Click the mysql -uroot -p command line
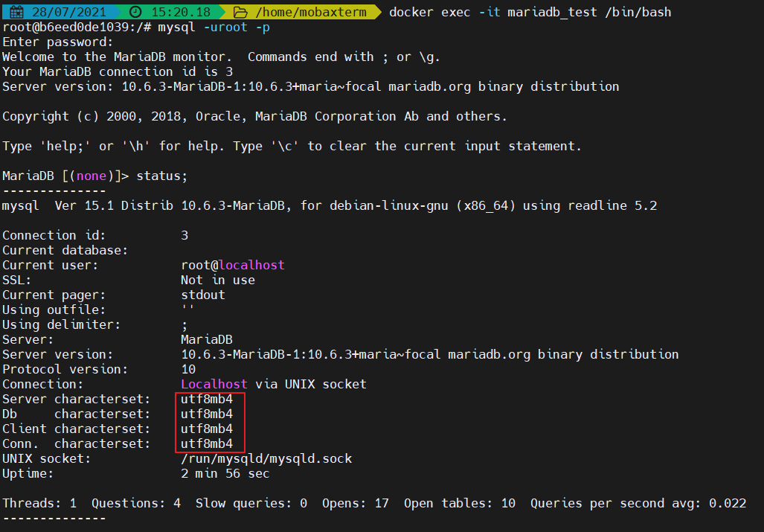The image size is (764, 532). [214, 28]
